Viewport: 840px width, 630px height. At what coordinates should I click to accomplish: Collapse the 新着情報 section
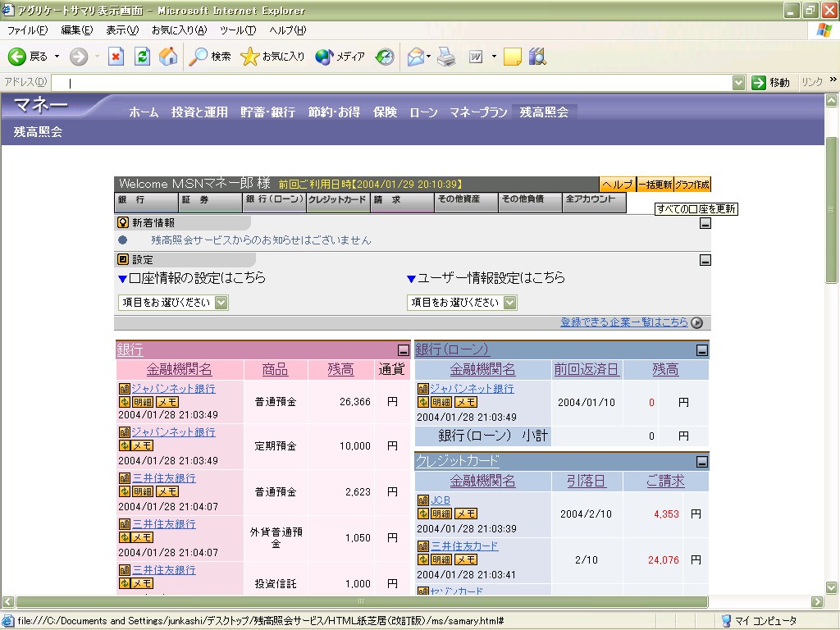click(x=705, y=223)
